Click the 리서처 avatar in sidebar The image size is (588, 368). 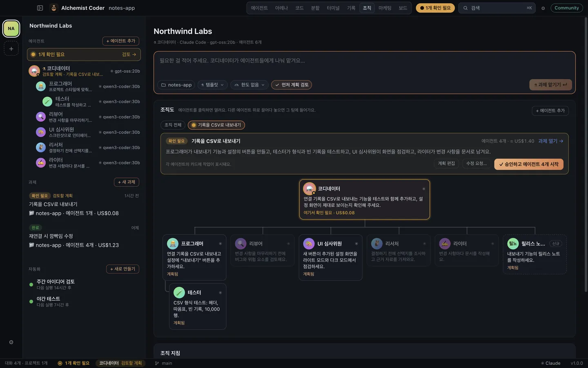(41, 147)
